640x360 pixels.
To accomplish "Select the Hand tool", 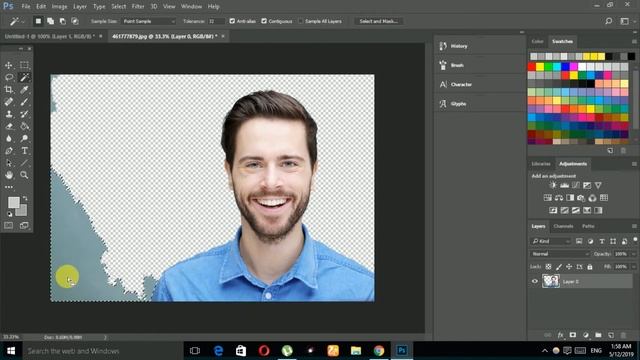I will 9,175.
